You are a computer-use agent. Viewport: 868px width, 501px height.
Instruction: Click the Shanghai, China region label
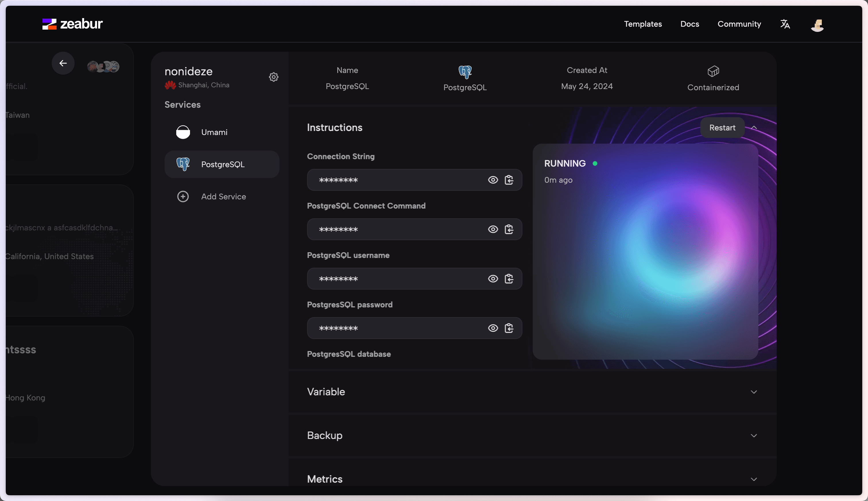pyautogui.click(x=204, y=85)
